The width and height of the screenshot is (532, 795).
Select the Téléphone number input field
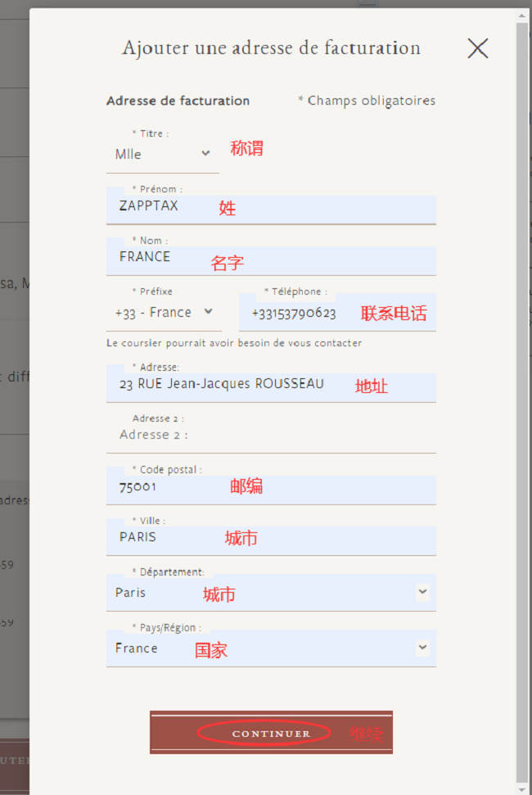(303, 314)
